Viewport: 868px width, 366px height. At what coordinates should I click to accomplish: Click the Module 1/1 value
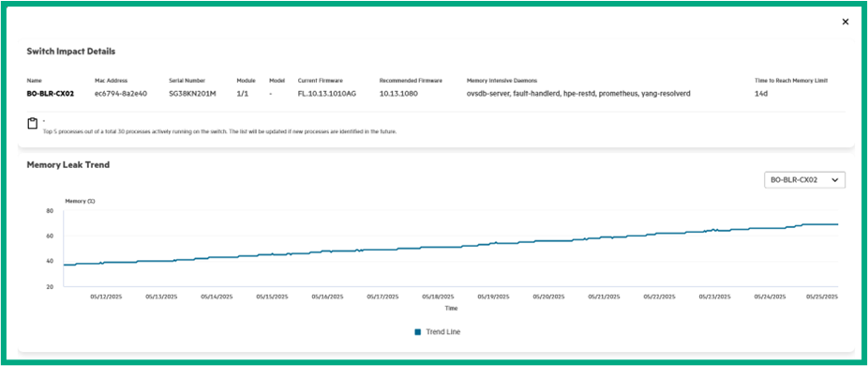(243, 94)
